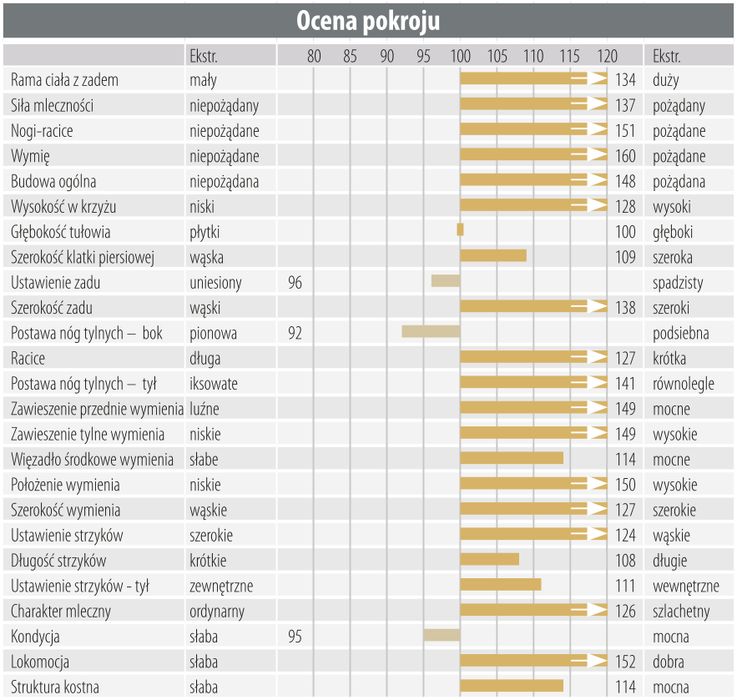Click the light beige Kondycja bar
The width and height of the screenshot is (737, 700).
(x=442, y=636)
